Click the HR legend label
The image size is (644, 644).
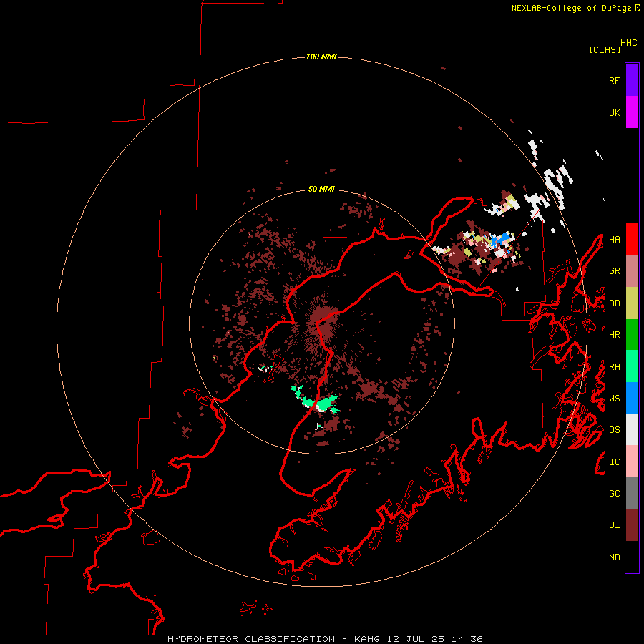614,335
